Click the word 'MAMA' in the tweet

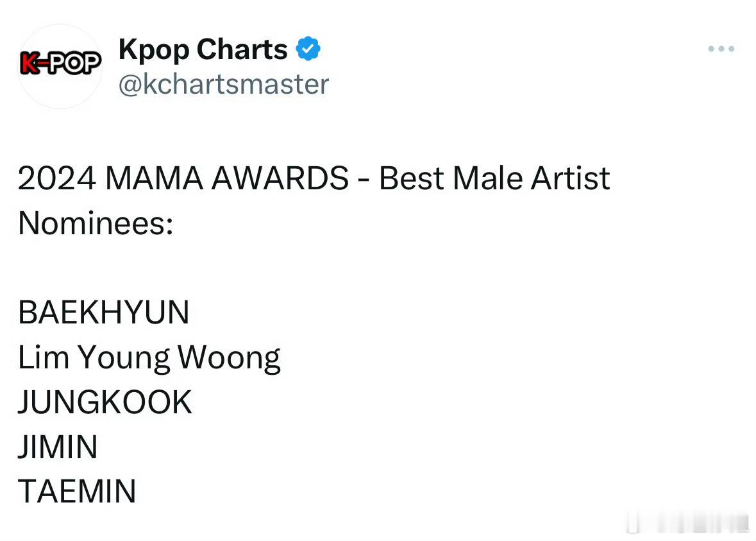point(154,178)
